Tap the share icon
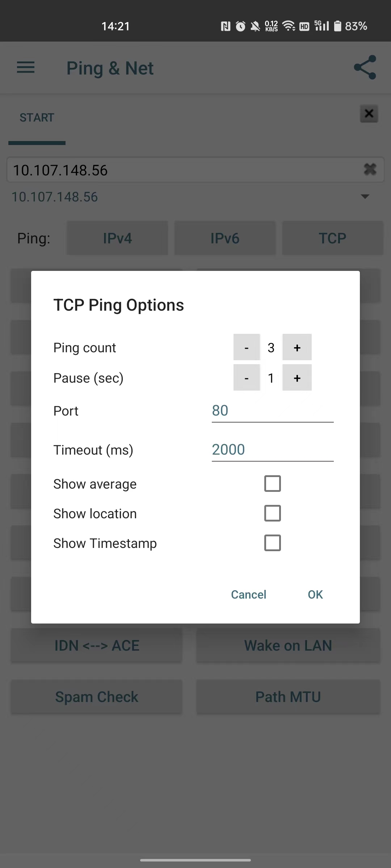This screenshot has height=868, width=391. [365, 67]
